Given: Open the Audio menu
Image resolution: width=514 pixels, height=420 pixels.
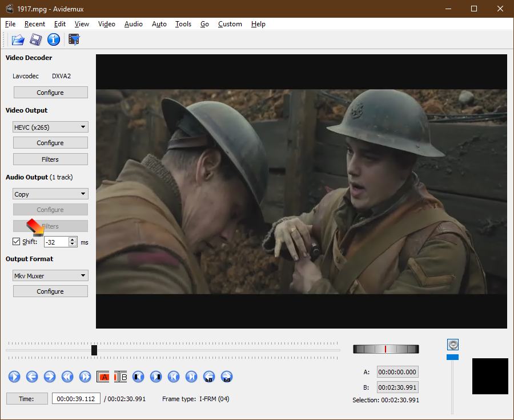Looking at the screenshot, I should (134, 24).
